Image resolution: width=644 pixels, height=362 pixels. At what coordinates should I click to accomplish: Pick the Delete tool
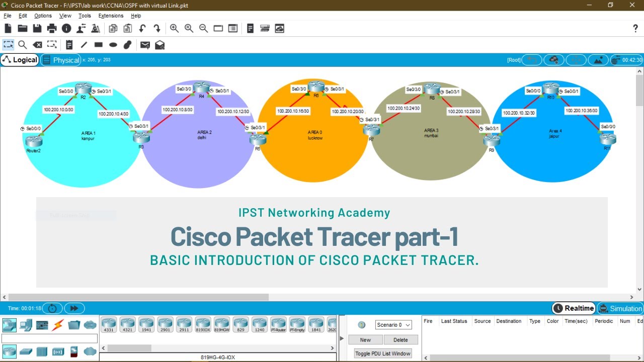[37, 45]
